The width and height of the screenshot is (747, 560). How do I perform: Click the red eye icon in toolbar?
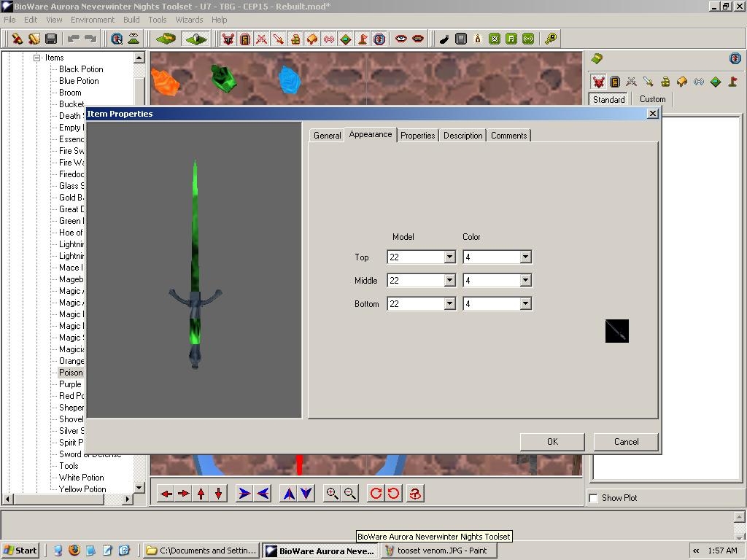pos(401,39)
